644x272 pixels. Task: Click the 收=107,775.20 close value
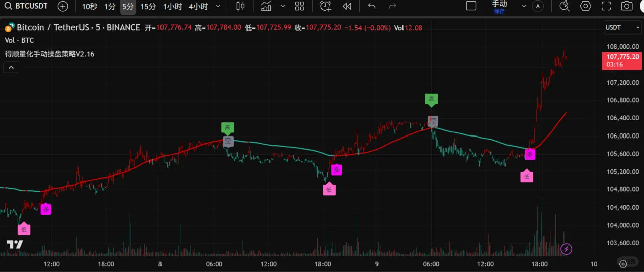318,28
